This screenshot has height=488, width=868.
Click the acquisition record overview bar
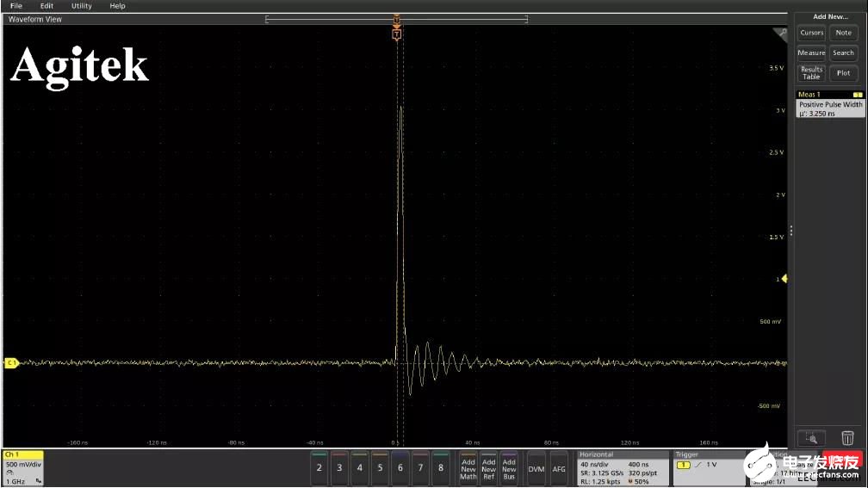click(396, 19)
